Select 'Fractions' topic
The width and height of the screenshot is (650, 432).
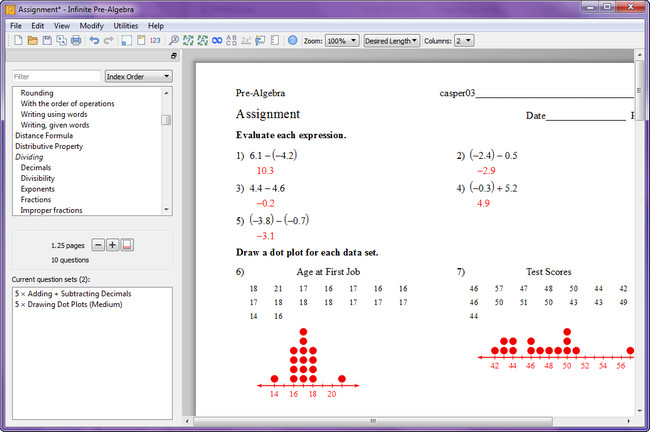tap(36, 199)
